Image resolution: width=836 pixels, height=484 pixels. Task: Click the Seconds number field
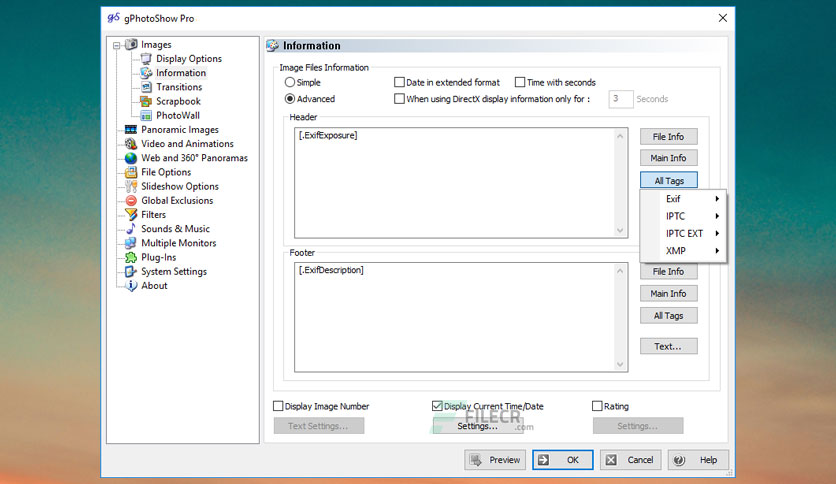point(621,99)
